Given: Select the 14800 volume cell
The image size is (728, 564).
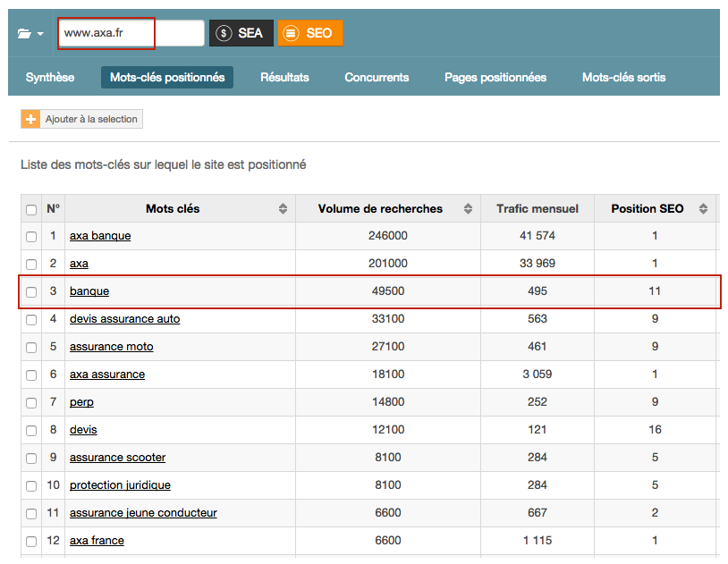Looking at the screenshot, I should pos(388,402).
